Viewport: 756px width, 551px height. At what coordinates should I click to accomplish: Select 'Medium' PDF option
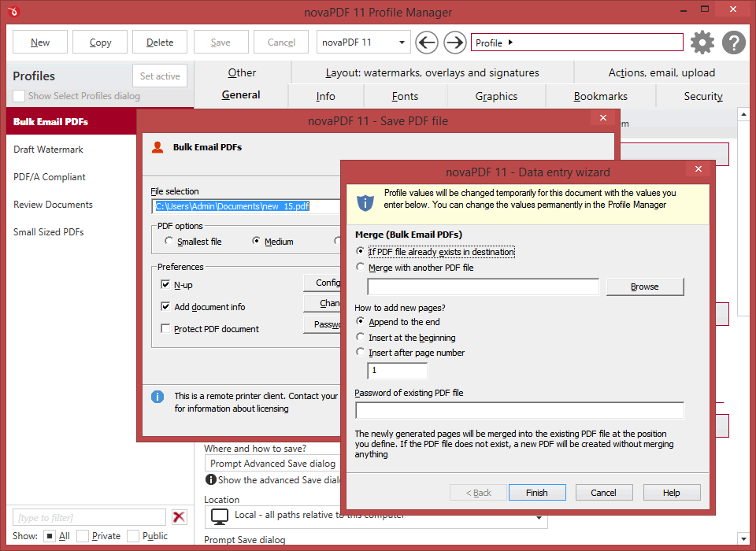257,241
